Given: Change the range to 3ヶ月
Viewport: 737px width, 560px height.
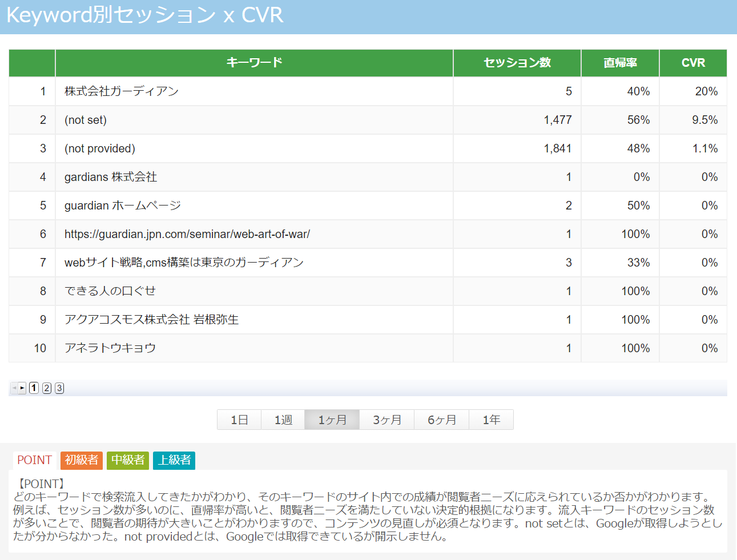Looking at the screenshot, I should point(387,420).
